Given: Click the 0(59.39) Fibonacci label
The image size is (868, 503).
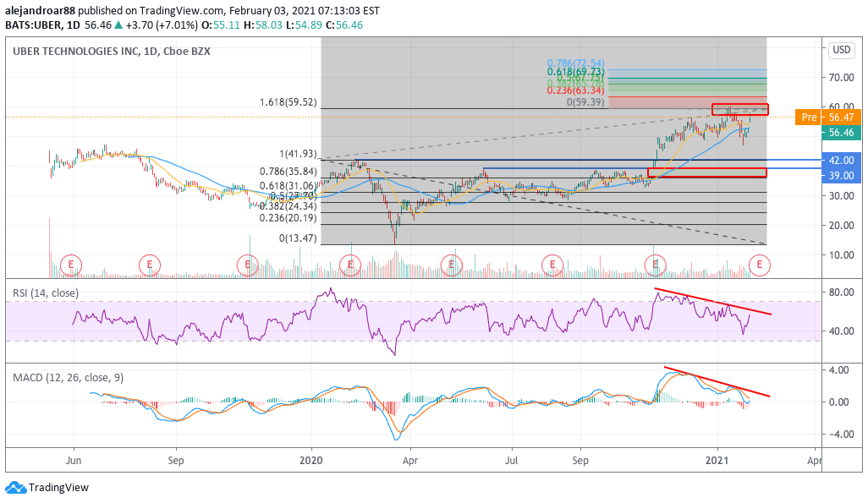Looking at the screenshot, I should (x=585, y=102).
